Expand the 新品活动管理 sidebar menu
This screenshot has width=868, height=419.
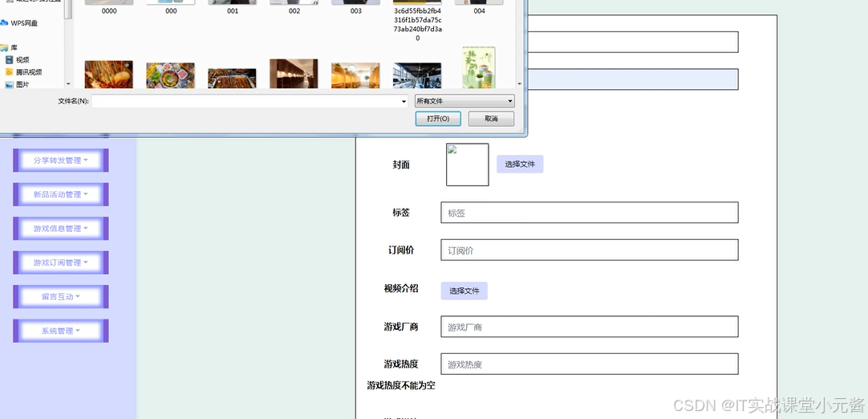point(61,194)
